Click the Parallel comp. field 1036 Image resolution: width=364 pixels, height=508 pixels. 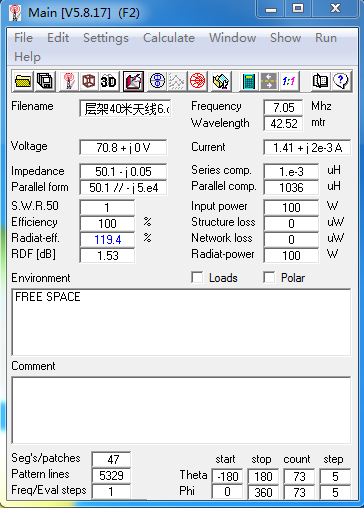[x=291, y=187]
